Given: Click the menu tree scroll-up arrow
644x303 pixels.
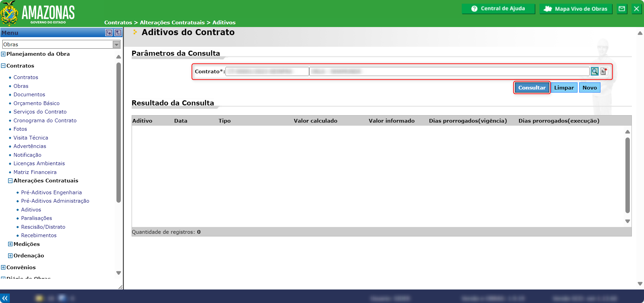Looking at the screenshot, I should (x=118, y=57).
